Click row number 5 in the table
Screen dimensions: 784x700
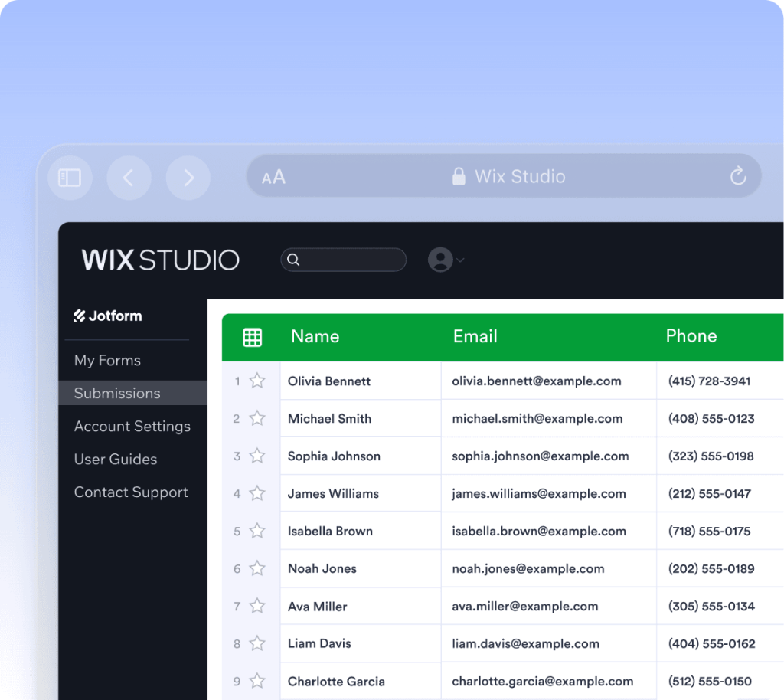point(237,531)
